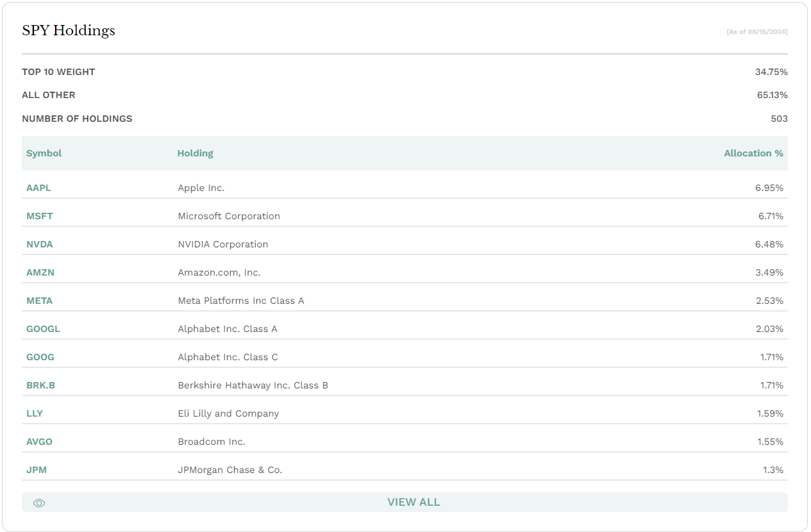Click the 6.48% NVIDIA allocation value
Screen dimensions: 811x532
769,244
